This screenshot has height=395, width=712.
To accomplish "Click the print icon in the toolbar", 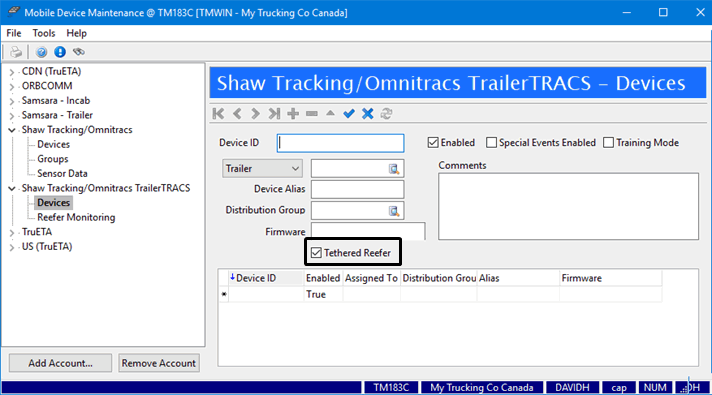I will tap(16, 52).
